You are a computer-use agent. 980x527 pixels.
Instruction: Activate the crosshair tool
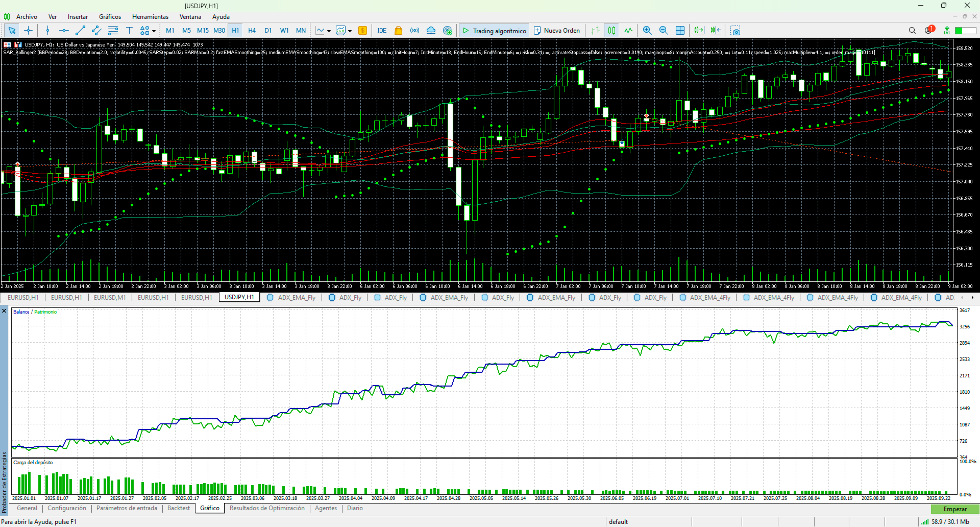[29, 31]
